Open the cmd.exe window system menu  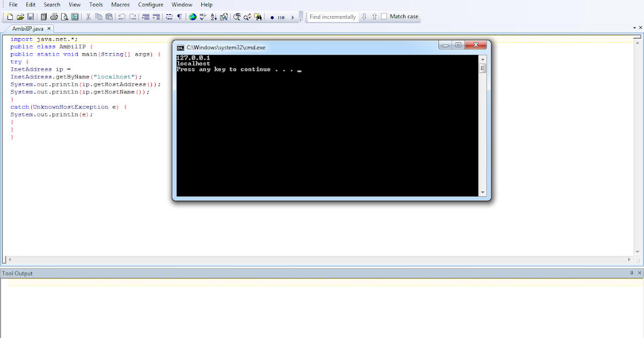(179, 47)
